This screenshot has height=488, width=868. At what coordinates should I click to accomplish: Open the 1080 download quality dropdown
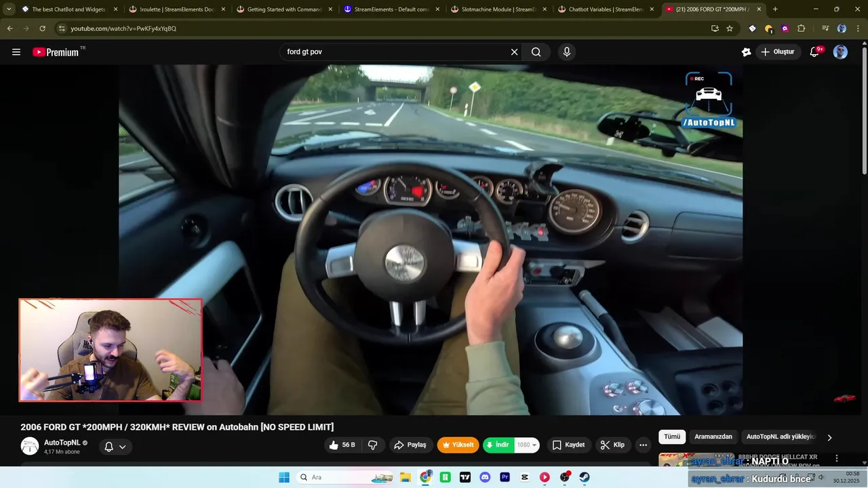[x=527, y=445]
